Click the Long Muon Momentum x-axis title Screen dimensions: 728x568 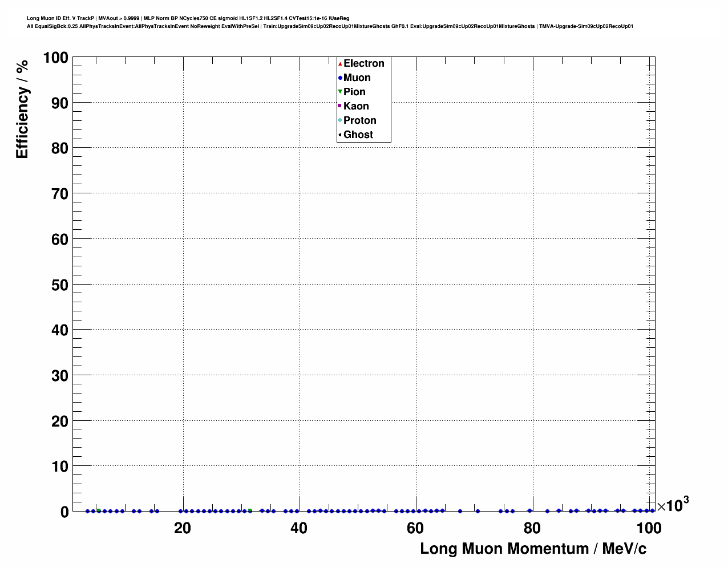(x=533, y=549)
